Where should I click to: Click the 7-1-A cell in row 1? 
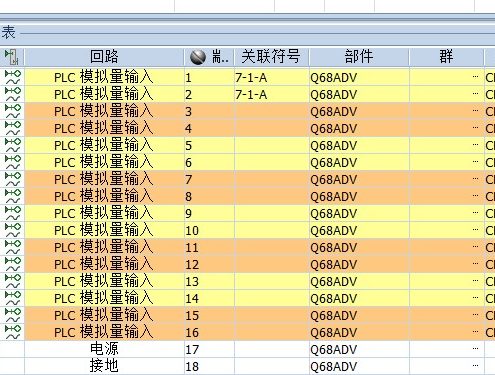pyautogui.click(x=271, y=77)
